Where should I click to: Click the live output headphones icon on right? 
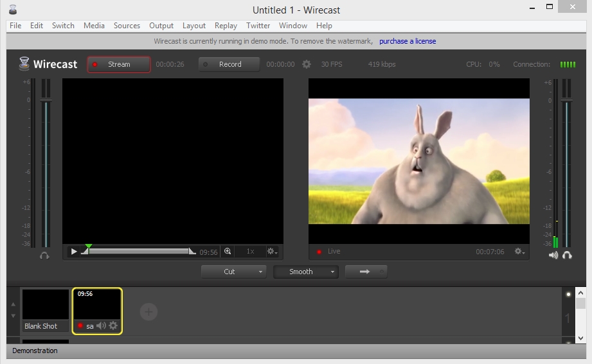coord(567,256)
